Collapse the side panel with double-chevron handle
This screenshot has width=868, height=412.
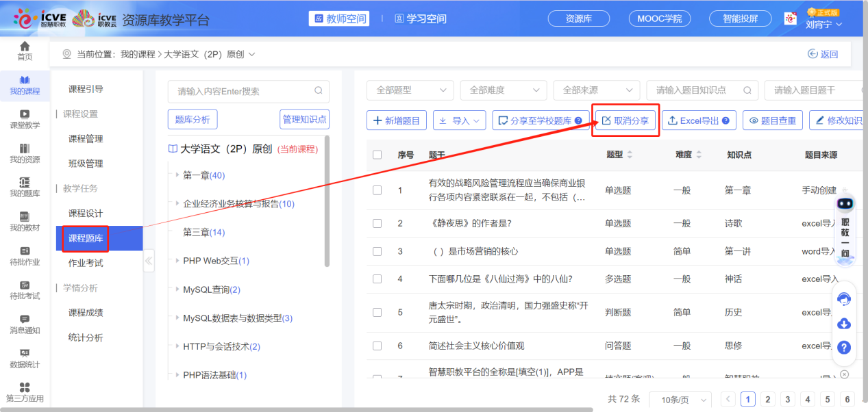pos(149,261)
